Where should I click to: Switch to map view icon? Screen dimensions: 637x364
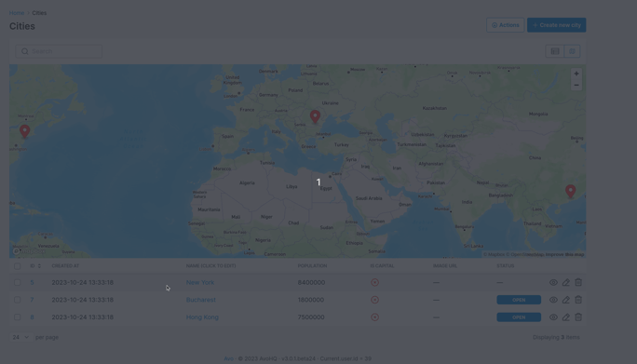(x=572, y=51)
